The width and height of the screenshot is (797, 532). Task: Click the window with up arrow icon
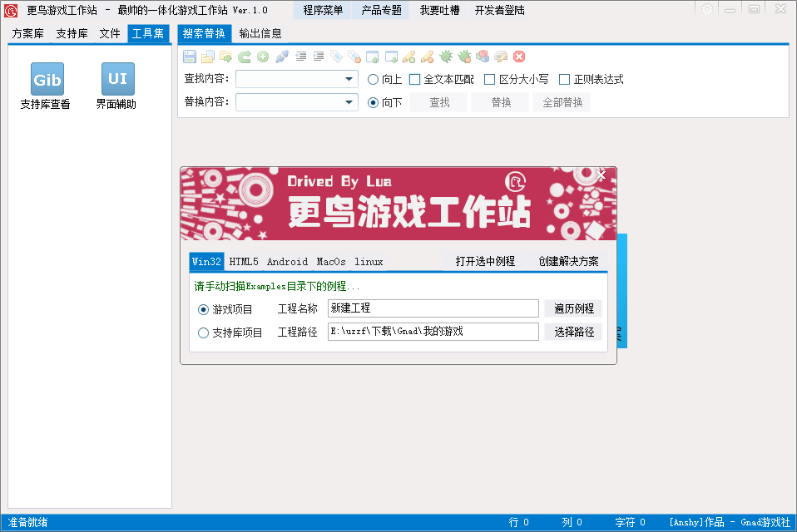373,57
